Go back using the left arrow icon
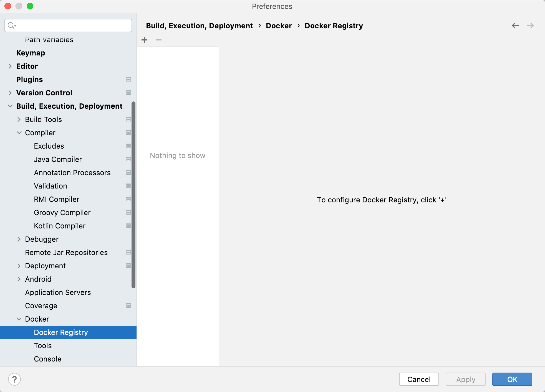545x392 pixels. point(515,26)
